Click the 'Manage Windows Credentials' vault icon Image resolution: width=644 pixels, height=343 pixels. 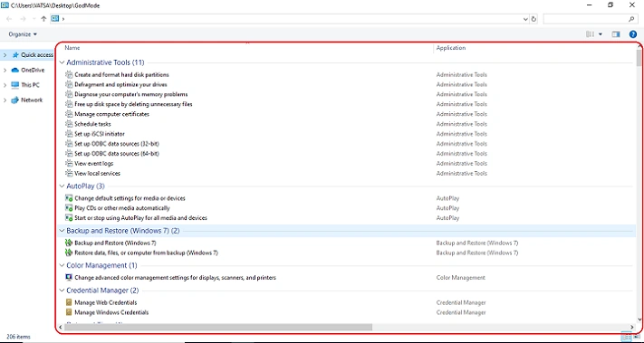tap(69, 312)
